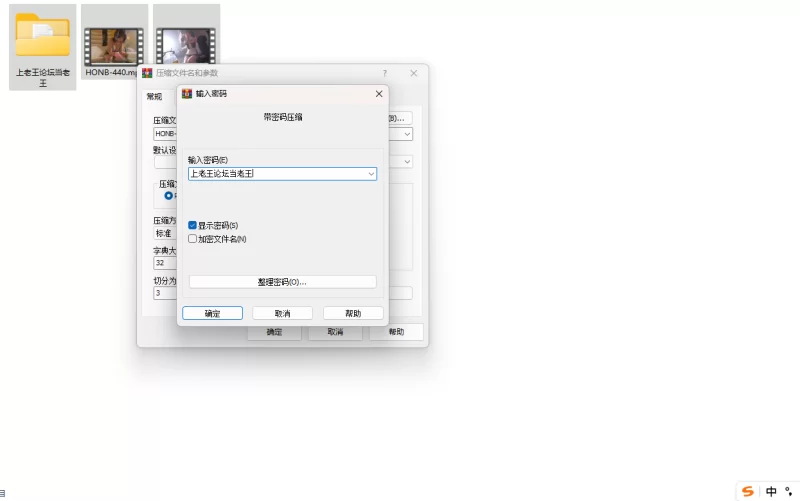
Task: Click the 标准 compression method field
Action: pos(165,233)
